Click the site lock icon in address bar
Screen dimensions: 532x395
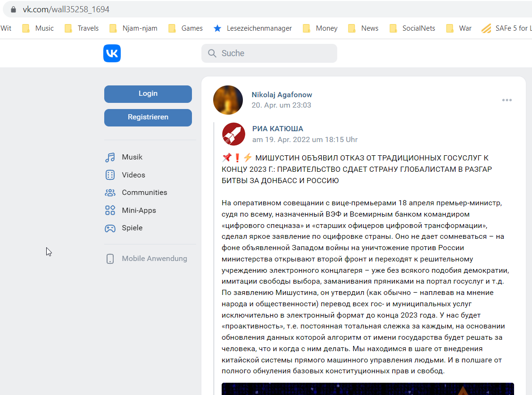(13, 9)
